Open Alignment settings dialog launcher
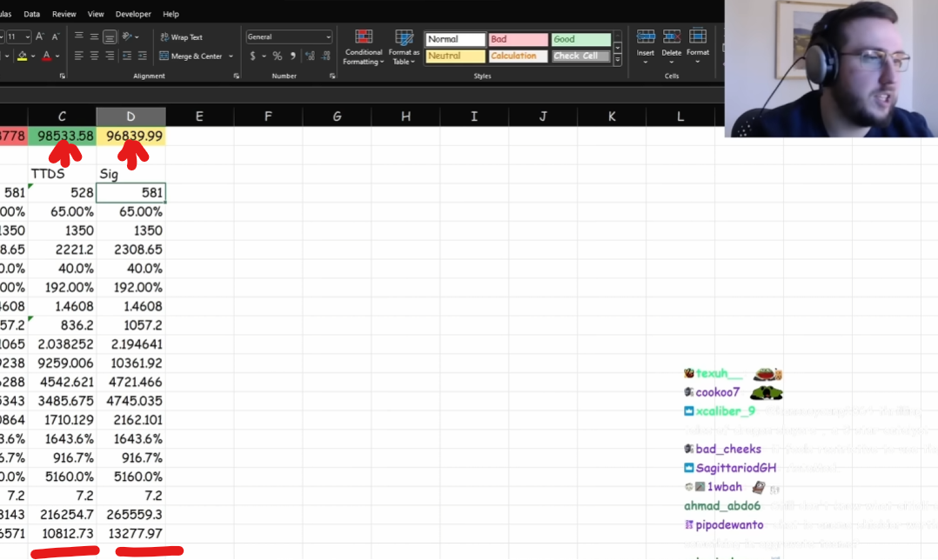The width and height of the screenshot is (938, 560). pyautogui.click(x=237, y=77)
